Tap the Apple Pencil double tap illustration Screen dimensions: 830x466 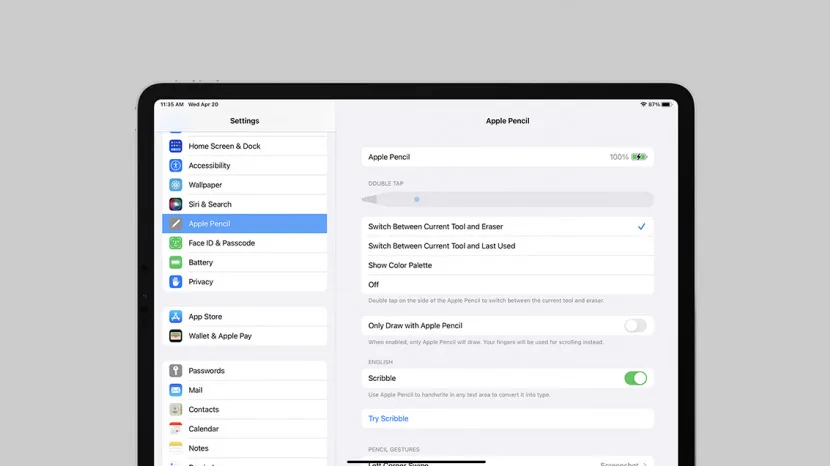(x=507, y=200)
